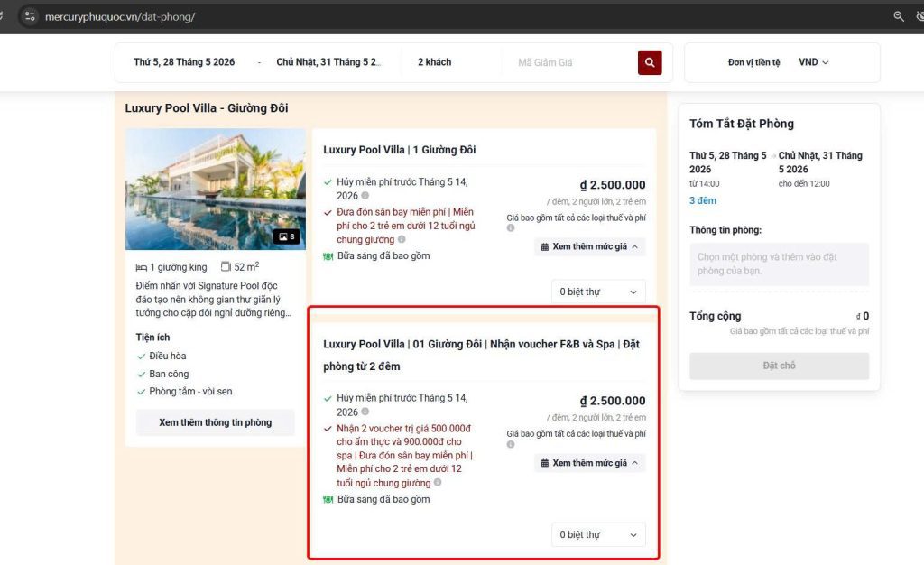Screen dimensions: 924x565
Task: Click info icon after voucher offer's 'chung giường' text
Action: pyautogui.click(x=437, y=483)
